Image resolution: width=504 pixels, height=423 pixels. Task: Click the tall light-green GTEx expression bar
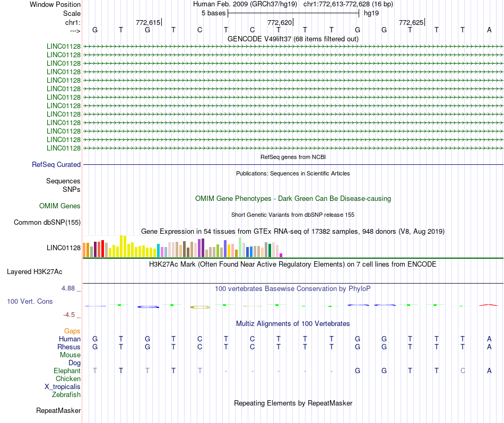pos(240,248)
